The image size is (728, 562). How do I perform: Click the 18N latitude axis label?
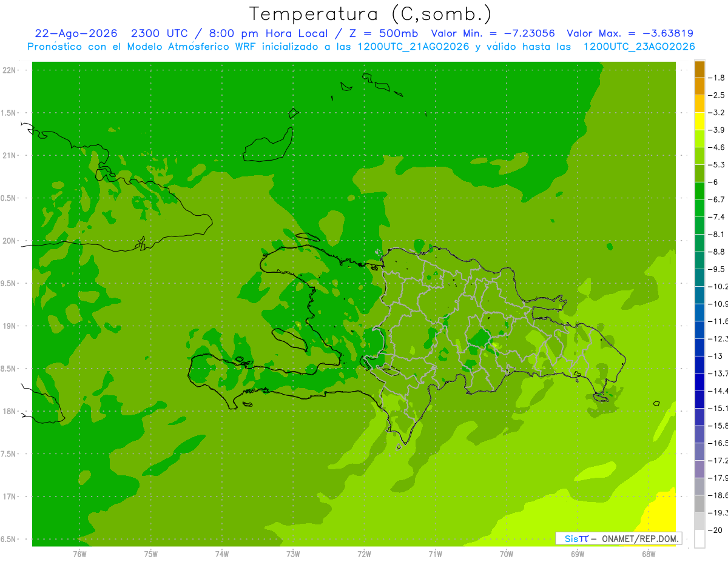pyautogui.click(x=10, y=411)
